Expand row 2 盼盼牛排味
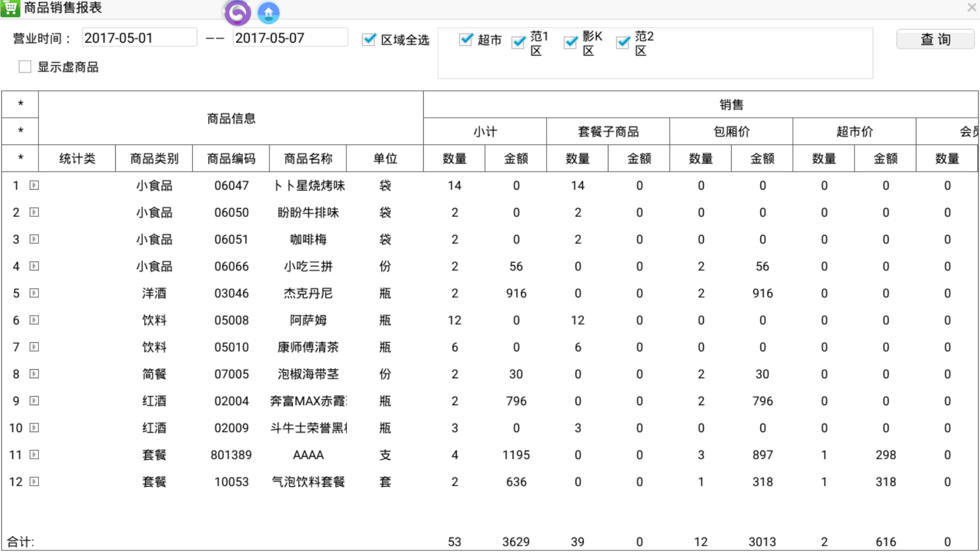980x553 pixels. click(x=34, y=212)
